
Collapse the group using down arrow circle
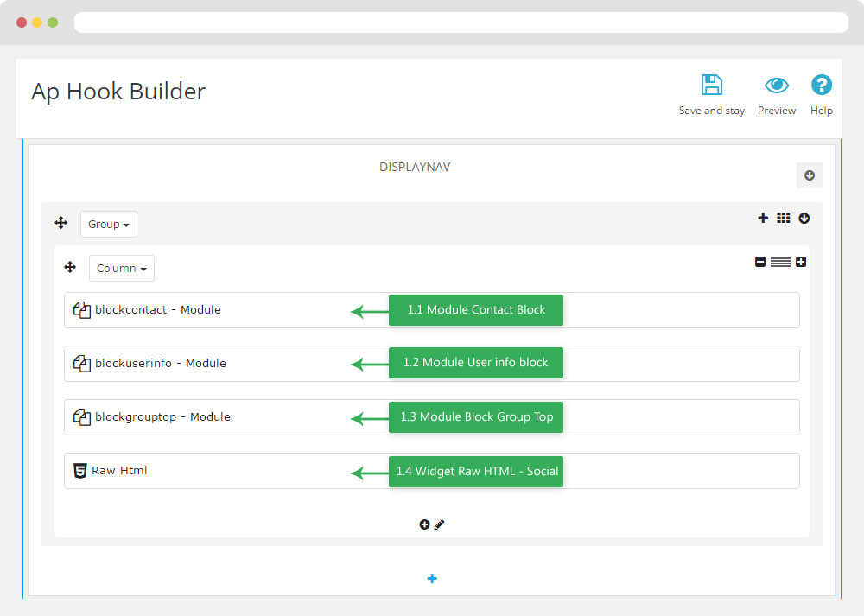804,219
